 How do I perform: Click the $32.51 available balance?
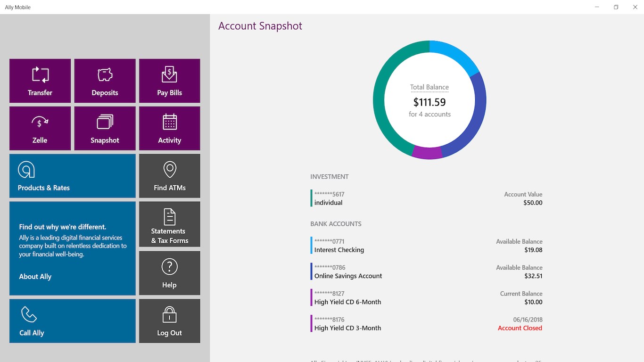(533, 276)
